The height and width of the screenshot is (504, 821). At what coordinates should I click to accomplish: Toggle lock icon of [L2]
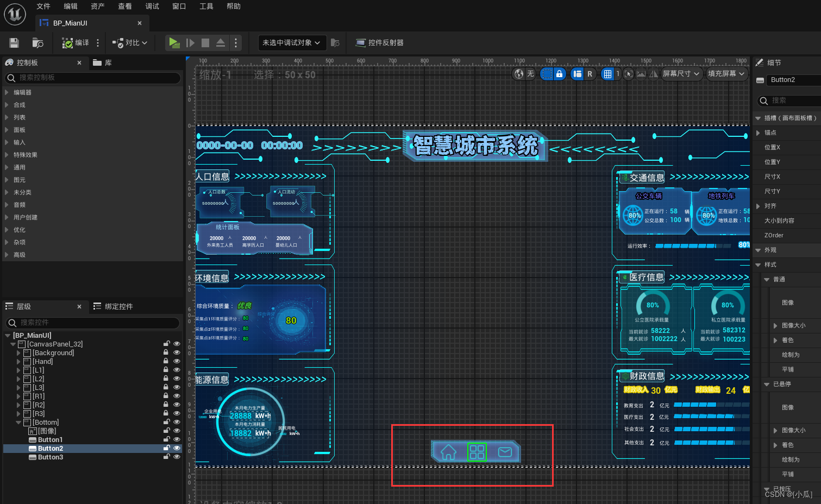(166, 379)
